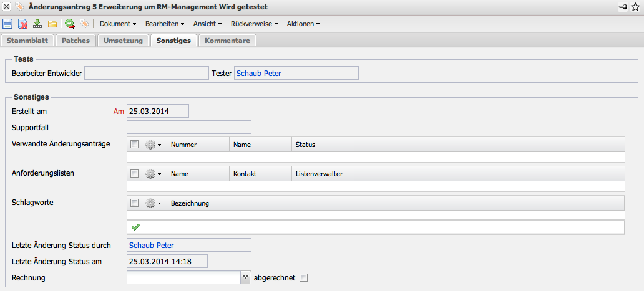Select all rows in Verwandte Änderungsanträge table
The height and width of the screenshot is (291, 644).
coord(135,145)
